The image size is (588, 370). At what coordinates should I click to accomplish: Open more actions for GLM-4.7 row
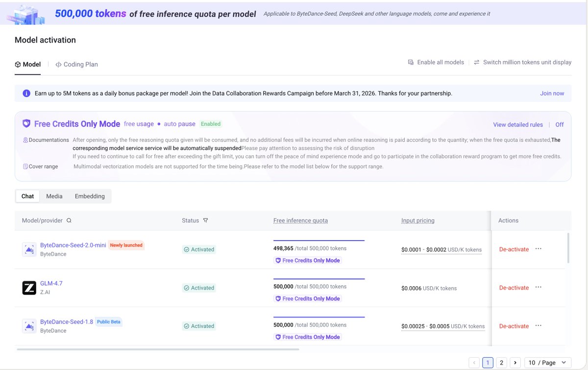[539, 287]
